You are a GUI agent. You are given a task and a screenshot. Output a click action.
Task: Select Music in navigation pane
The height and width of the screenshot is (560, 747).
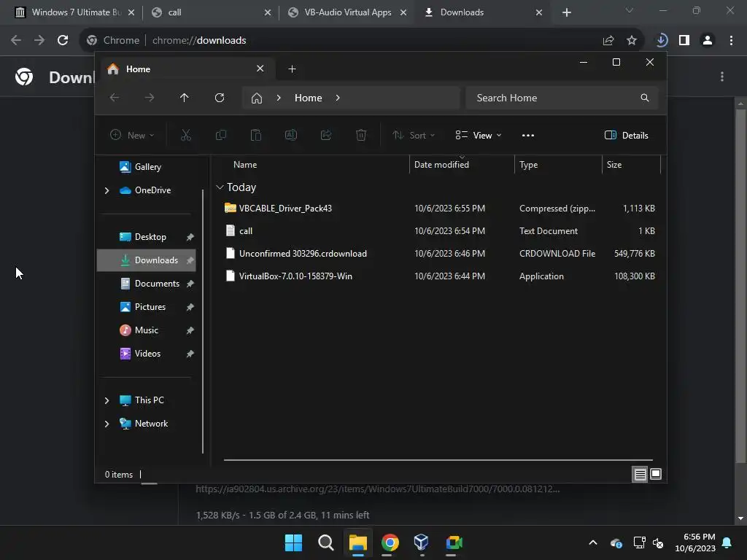147,330
